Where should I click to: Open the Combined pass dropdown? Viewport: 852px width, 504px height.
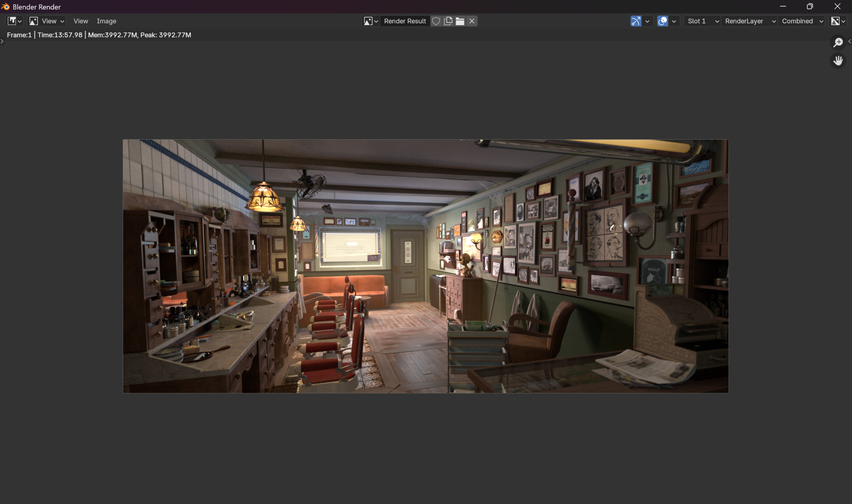point(802,21)
